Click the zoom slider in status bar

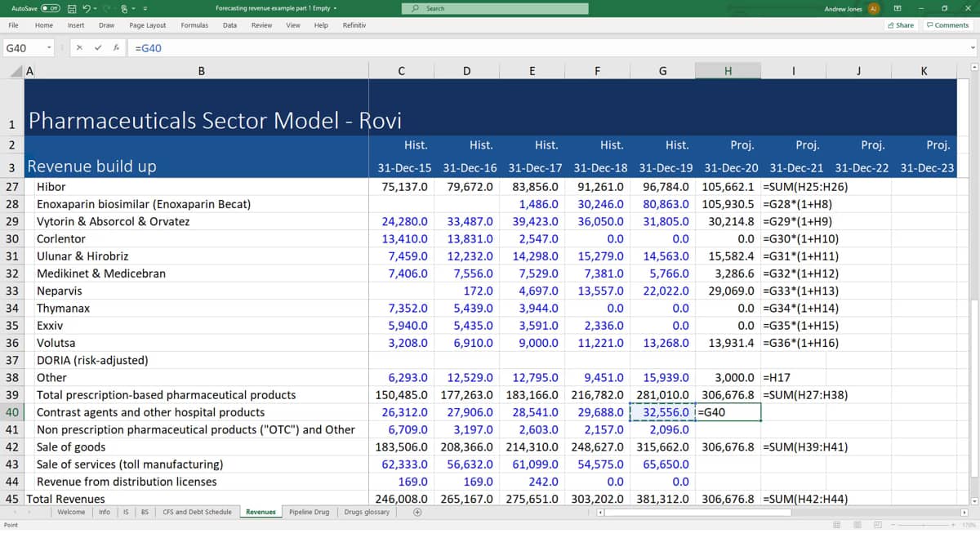(x=923, y=525)
